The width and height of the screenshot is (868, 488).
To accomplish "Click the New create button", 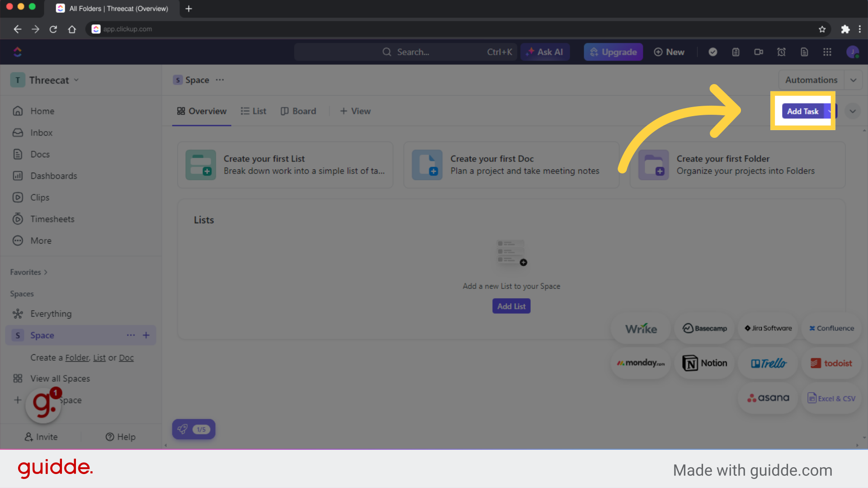I will coord(669,52).
